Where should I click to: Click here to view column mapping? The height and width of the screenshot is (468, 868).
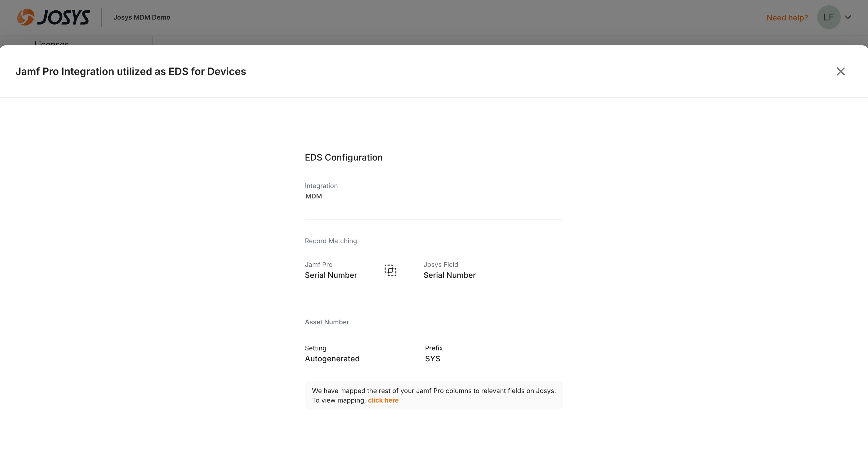[x=383, y=400]
